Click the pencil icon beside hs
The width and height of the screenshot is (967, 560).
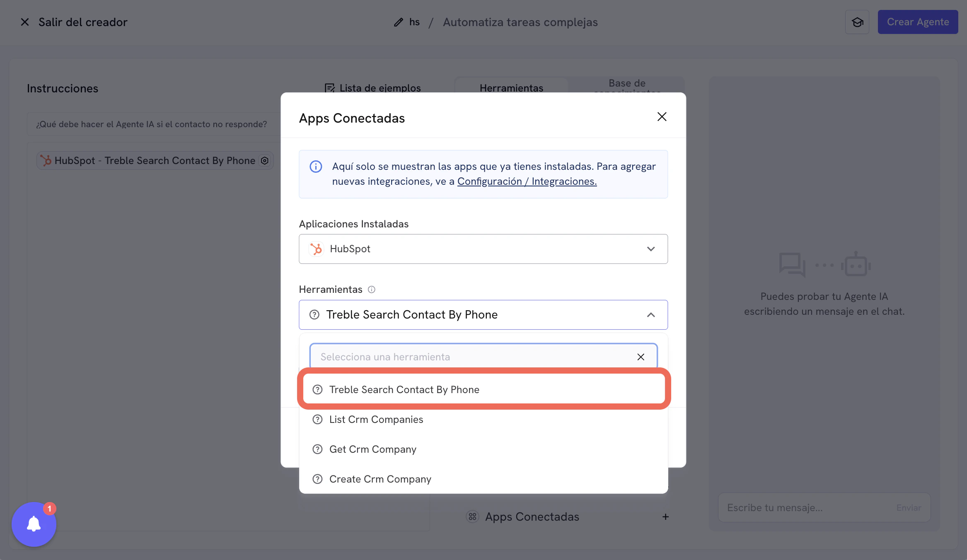coord(398,22)
